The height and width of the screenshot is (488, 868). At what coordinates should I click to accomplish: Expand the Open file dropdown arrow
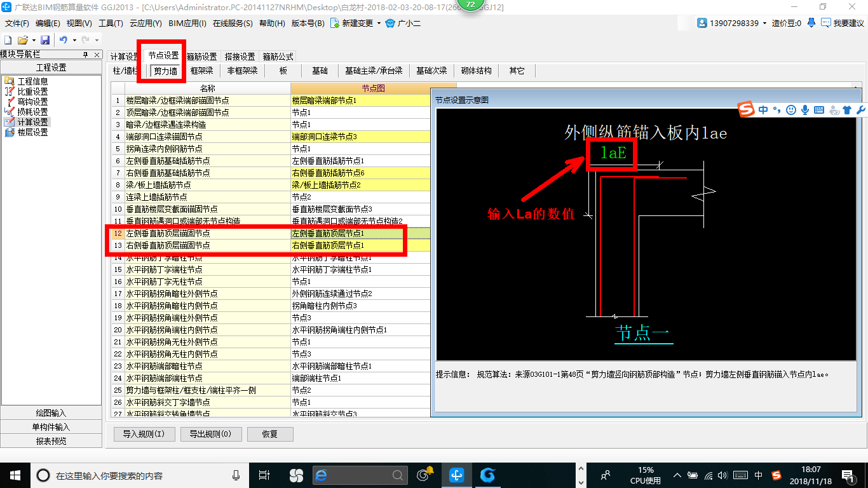pos(32,40)
